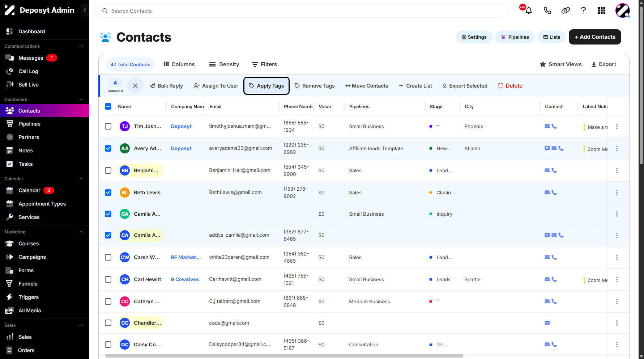Click the phone icon in Caren W row
644x359 pixels.
pos(554,257)
